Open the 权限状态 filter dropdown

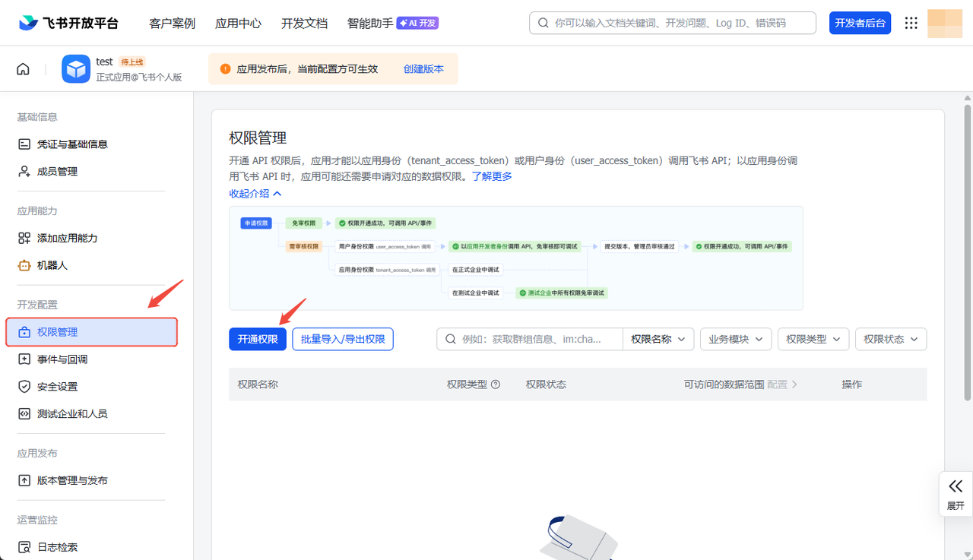point(890,339)
